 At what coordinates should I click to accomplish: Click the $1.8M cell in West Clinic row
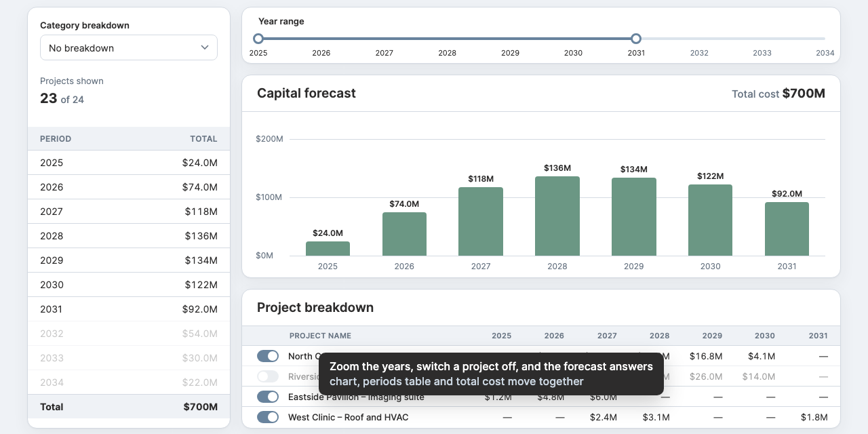click(x=814, y=417)
